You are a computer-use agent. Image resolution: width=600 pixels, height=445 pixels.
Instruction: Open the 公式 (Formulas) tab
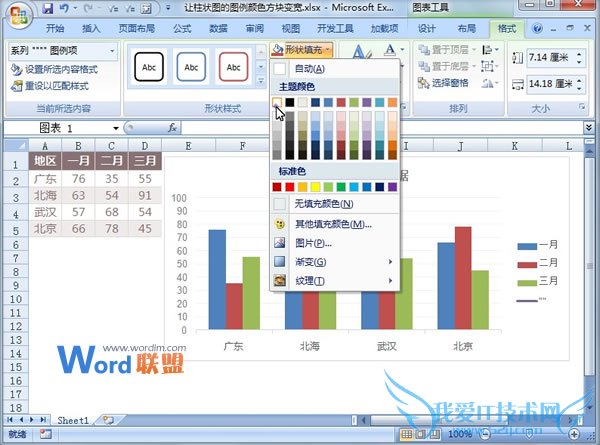click(x=182, y=29)
